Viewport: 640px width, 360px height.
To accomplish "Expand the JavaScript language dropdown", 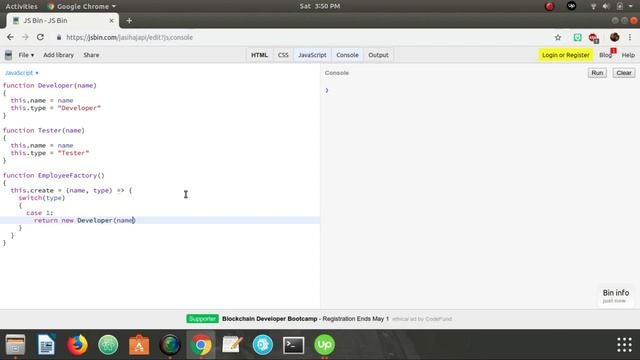I will pyautogui.click(x=22, y=73).
